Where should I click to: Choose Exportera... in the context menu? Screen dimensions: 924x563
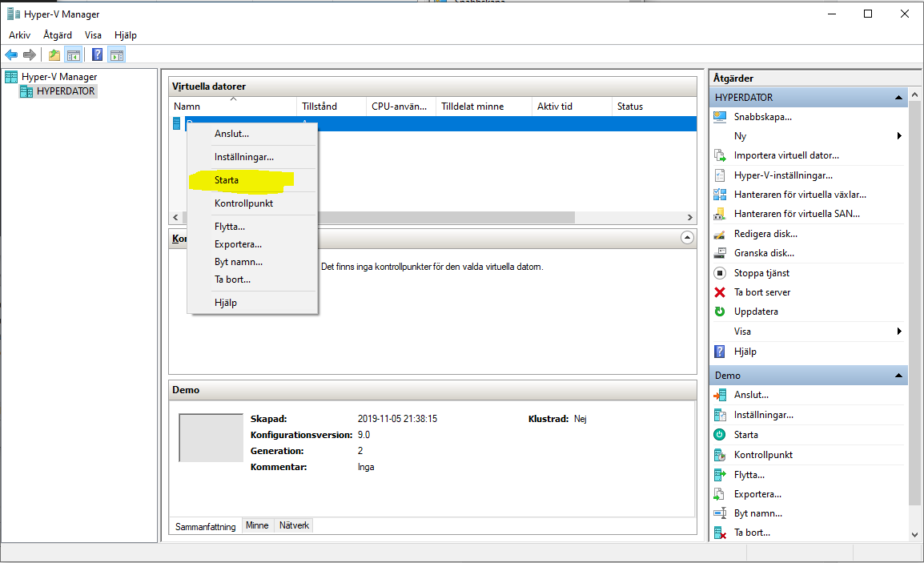[x=252, y=244]
